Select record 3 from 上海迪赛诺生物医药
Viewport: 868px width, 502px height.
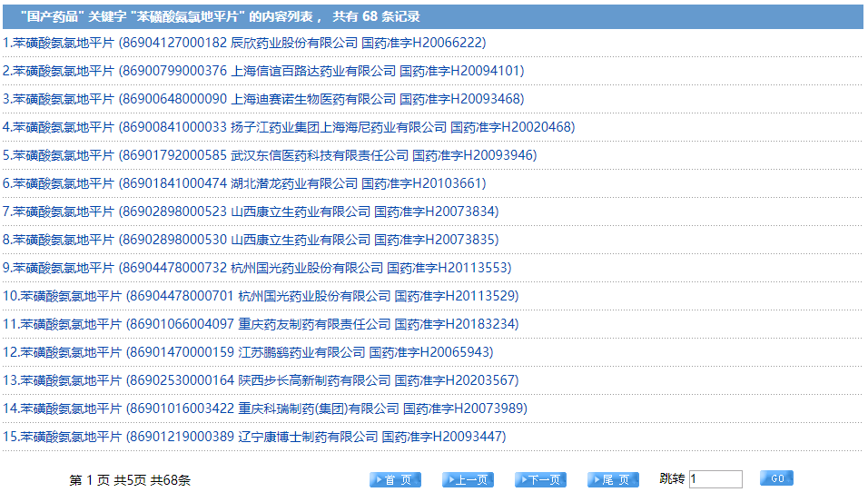262,99
